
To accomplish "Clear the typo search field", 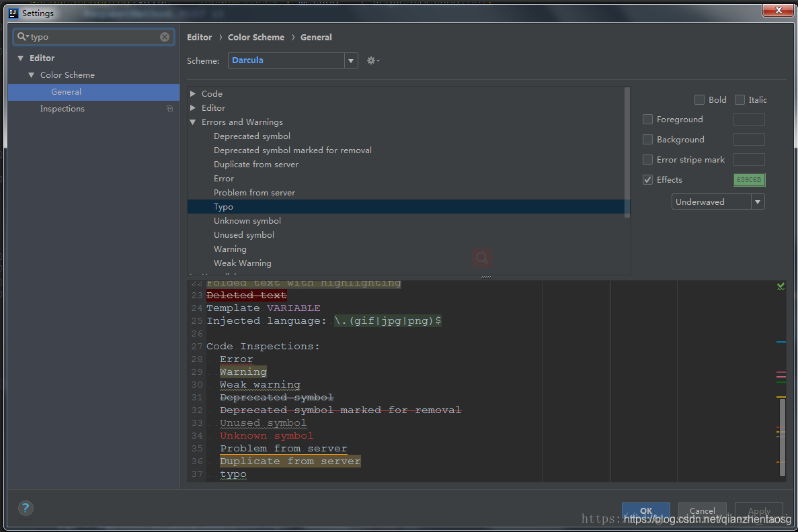I will [x=165, y=37].
